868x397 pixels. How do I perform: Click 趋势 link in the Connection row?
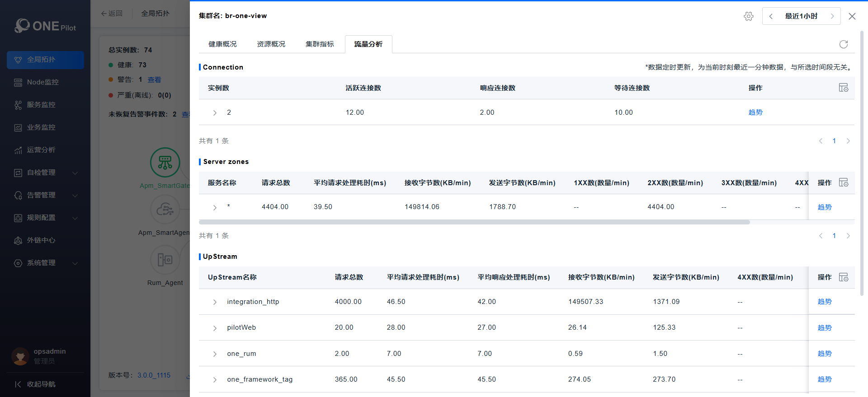[755, 112]
